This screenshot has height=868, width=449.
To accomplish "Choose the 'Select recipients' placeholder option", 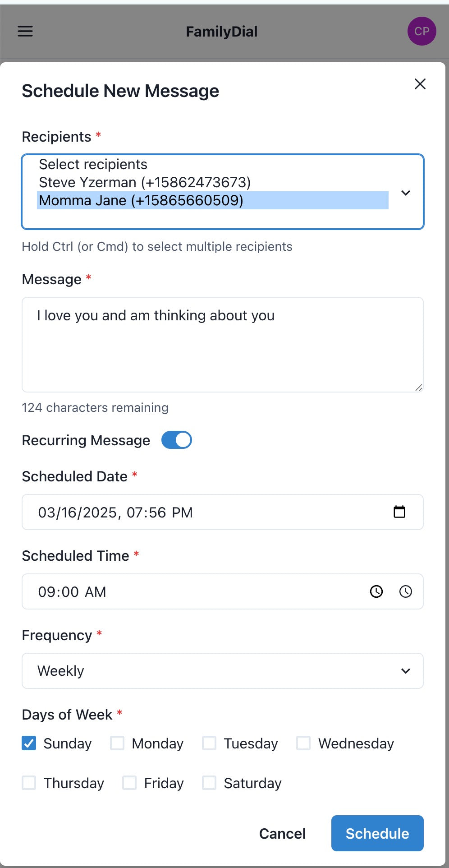I will (93, 164).
